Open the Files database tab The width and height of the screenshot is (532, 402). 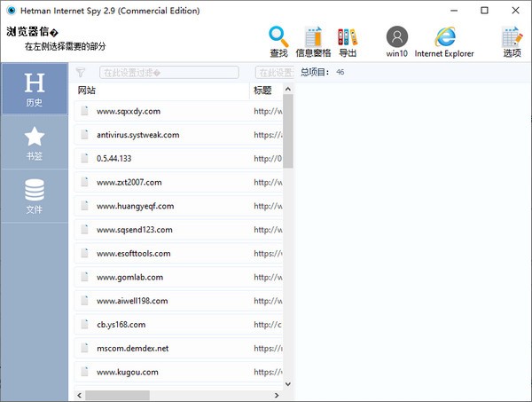34,195
